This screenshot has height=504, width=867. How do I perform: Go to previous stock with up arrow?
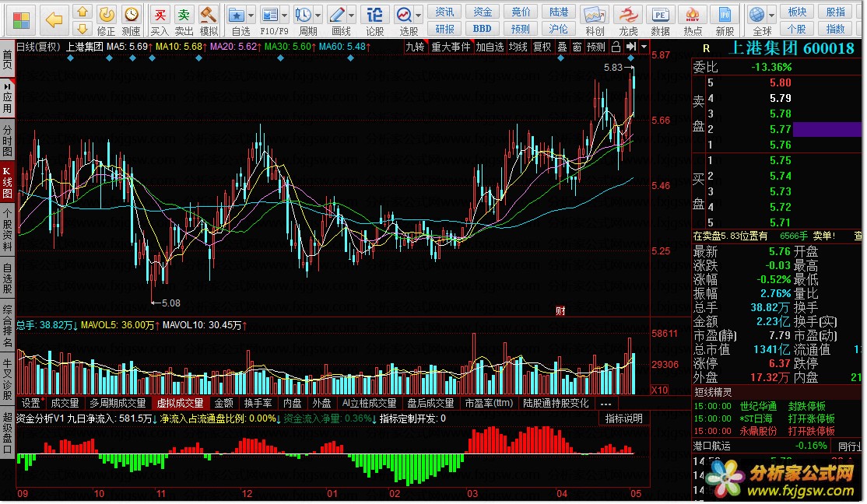point(82,12)
